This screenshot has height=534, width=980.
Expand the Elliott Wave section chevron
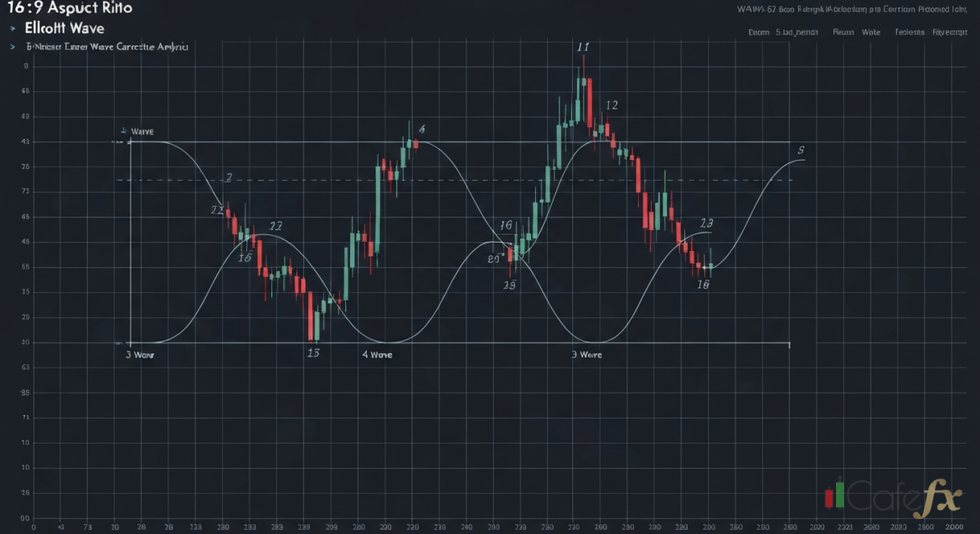click(12, 27)
